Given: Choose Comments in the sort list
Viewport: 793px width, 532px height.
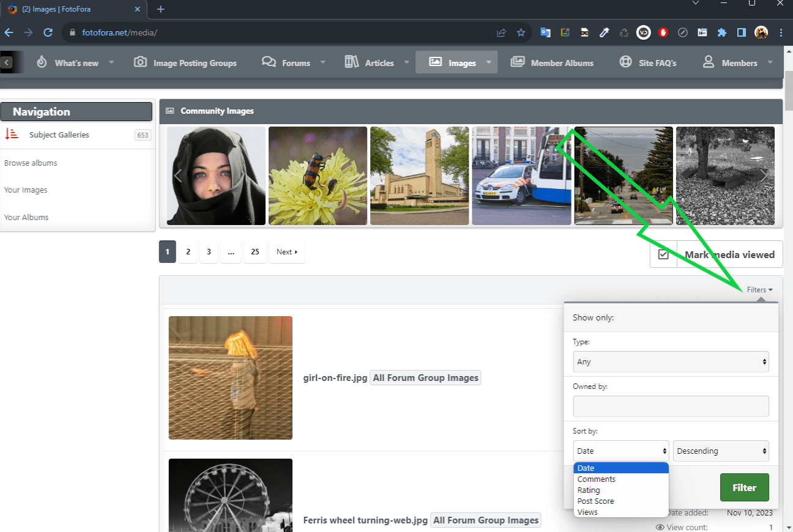Looking at the screenshot, I should click(621, 479).
